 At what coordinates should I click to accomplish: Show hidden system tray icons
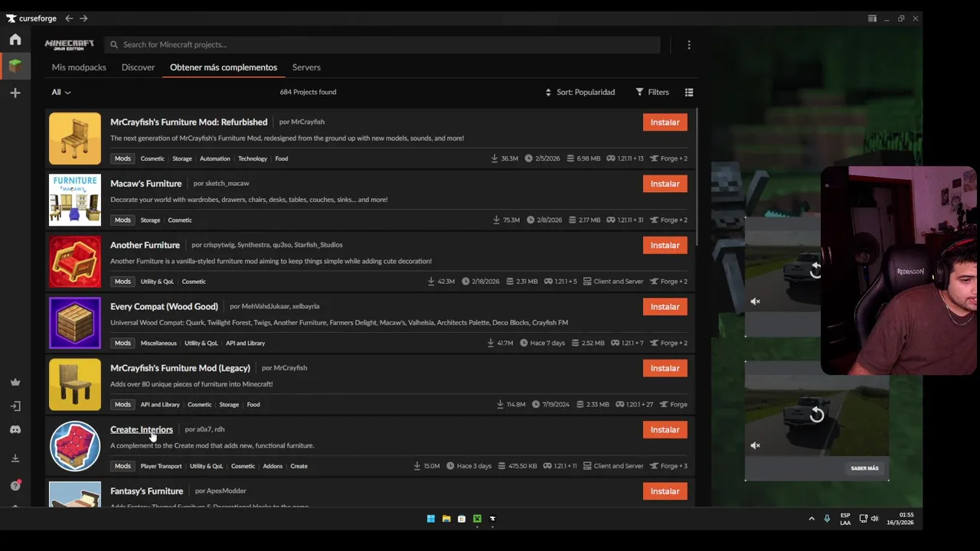[x=812, y=519]
